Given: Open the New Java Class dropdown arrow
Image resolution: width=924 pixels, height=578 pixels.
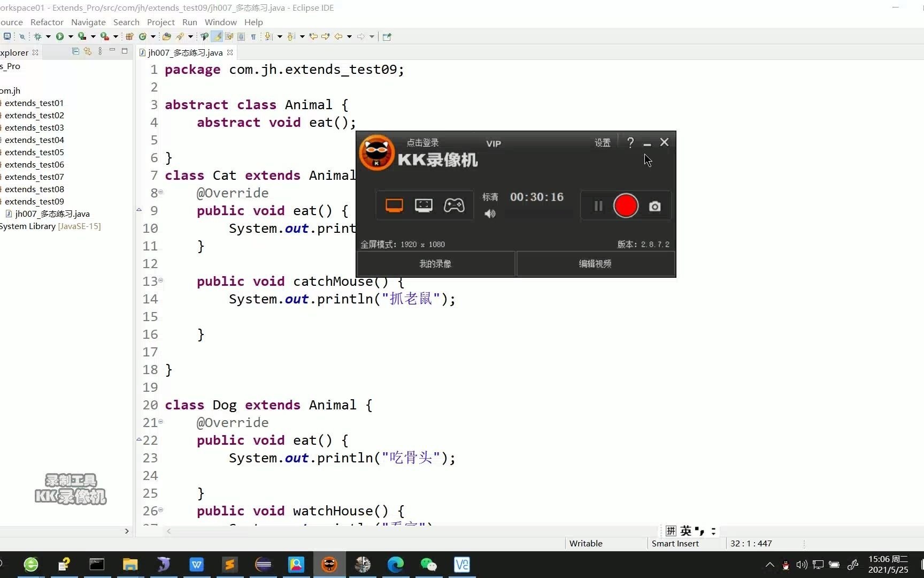Looking at the screenshot, I should pos(153,36).
